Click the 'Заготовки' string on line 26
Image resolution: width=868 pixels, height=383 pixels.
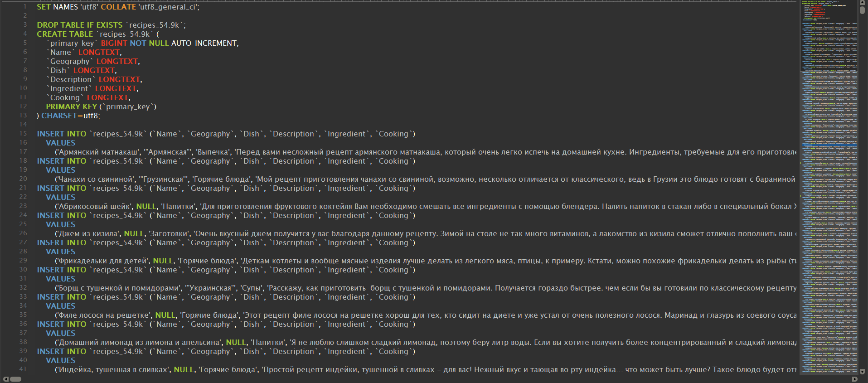coord(170,233)
